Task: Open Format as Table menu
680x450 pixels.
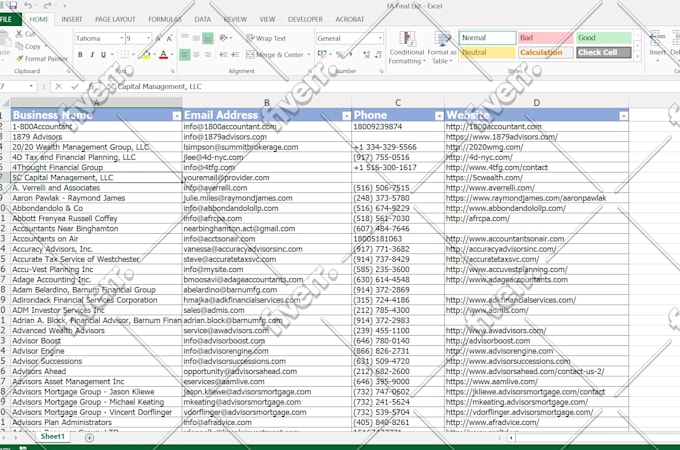Action: coord(442,48)
